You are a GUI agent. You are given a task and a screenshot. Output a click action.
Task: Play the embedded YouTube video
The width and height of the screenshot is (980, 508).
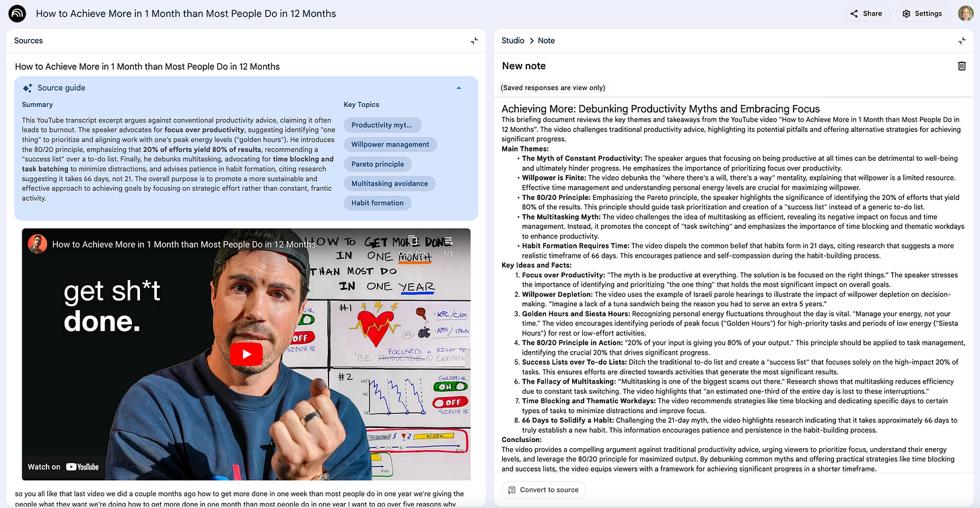tap(246, 354)
